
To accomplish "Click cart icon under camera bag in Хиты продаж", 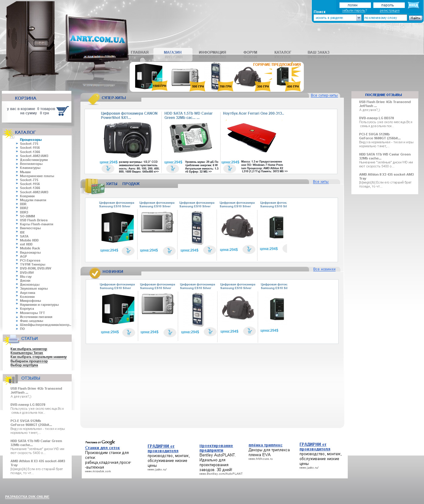I will [249, 249].
